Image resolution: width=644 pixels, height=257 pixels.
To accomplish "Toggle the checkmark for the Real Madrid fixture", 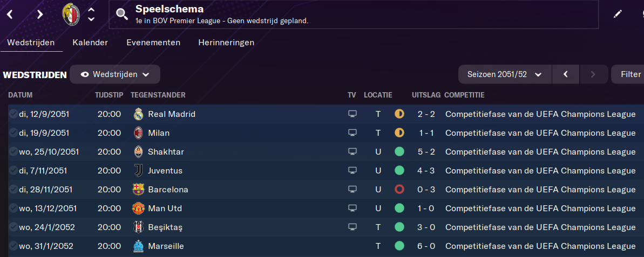I will [13, 114].
